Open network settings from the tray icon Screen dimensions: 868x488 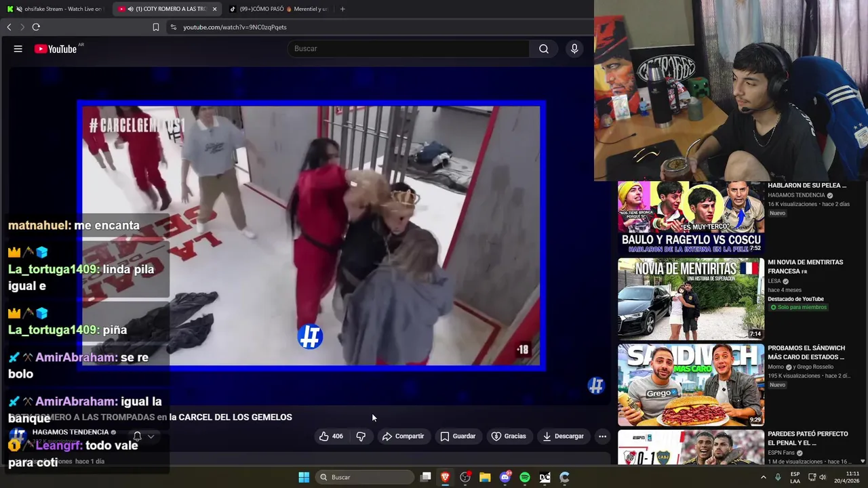(811, 477)
